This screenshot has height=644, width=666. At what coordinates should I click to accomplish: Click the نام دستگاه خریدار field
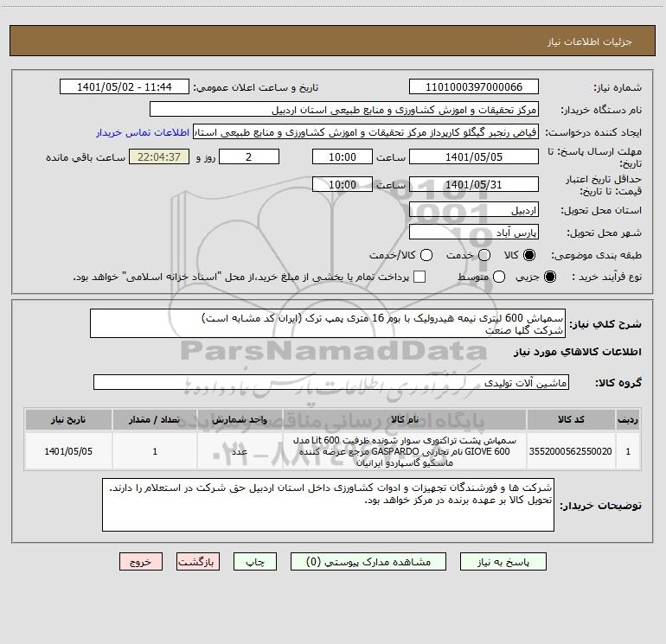(344, 110)
